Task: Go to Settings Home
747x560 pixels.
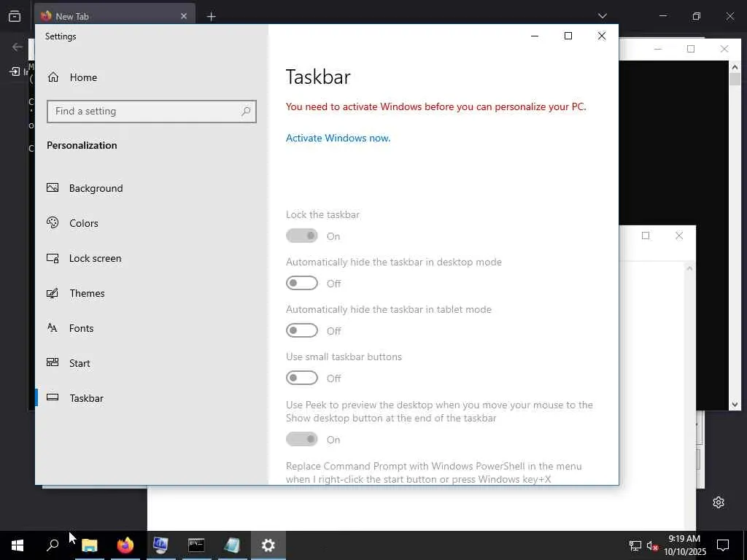Action: pyautogui.click(x=72, y=77)
